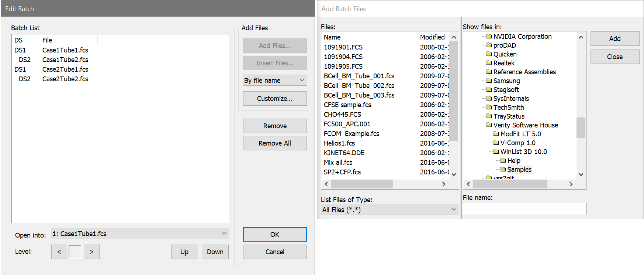
Task: Click the Help folder icon
Action: (503, 161)
